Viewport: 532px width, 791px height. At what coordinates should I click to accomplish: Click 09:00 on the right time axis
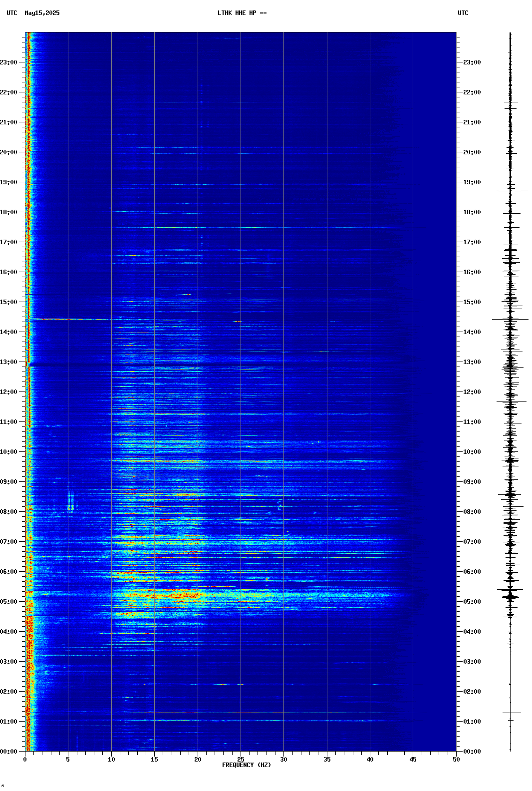472,482
